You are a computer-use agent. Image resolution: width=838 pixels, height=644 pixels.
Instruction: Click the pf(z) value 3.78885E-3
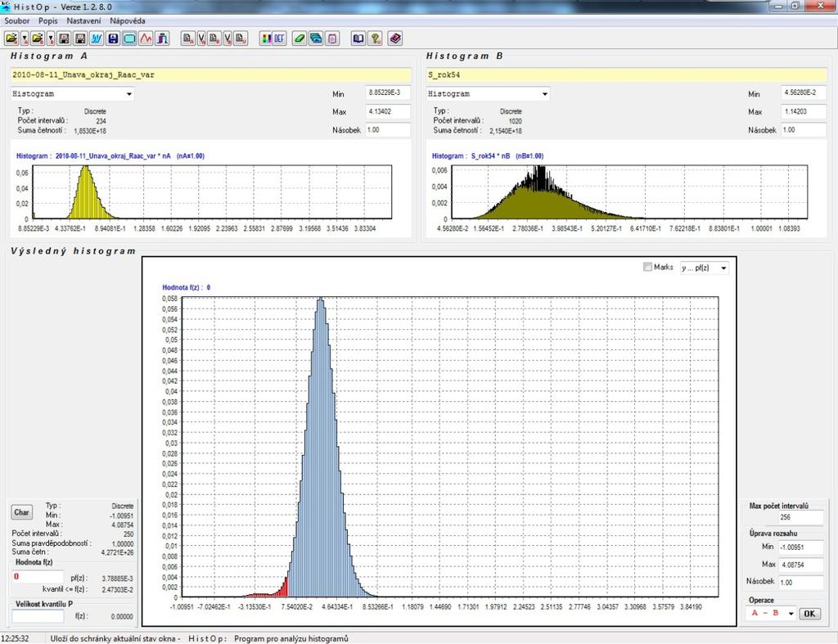[x=117, y=579]
